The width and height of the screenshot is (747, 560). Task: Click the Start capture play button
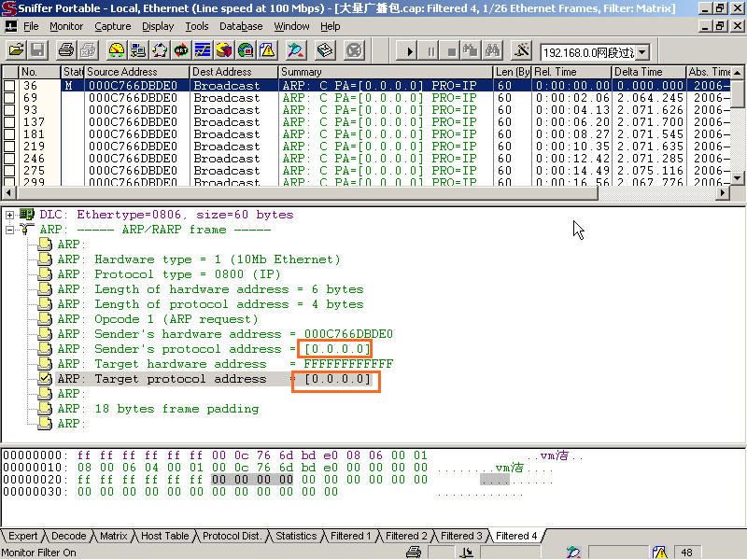point(408,50)
